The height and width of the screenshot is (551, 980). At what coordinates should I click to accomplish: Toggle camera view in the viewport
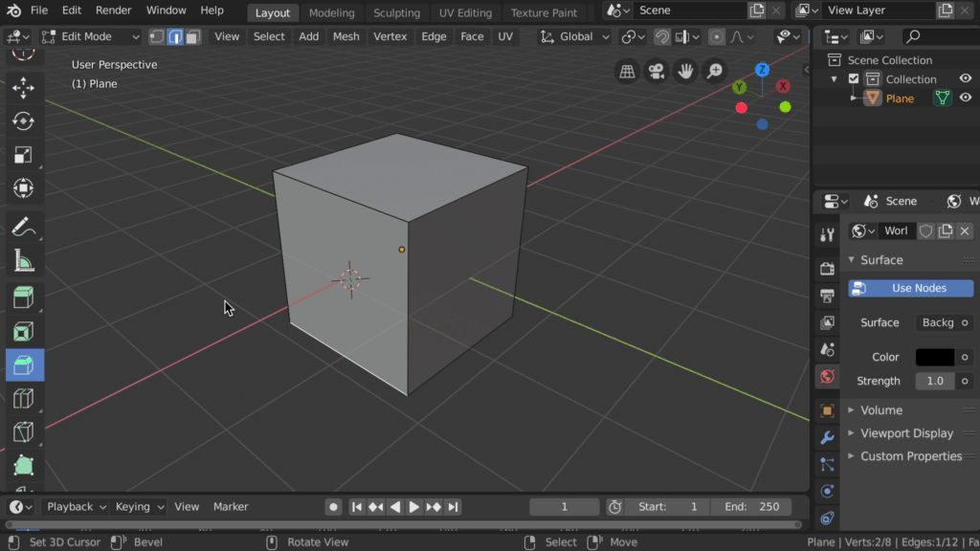tap(656, 72)
